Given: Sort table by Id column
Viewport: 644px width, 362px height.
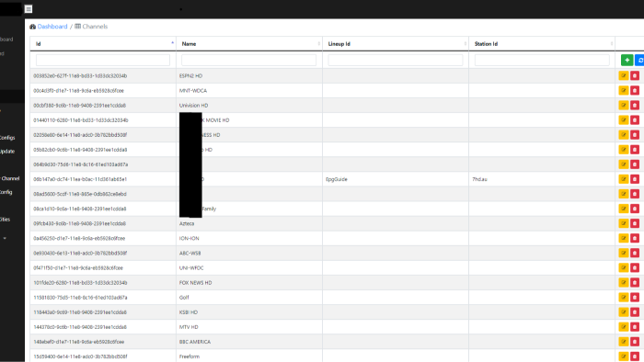Looking at the screenshot, I should 103,44.
